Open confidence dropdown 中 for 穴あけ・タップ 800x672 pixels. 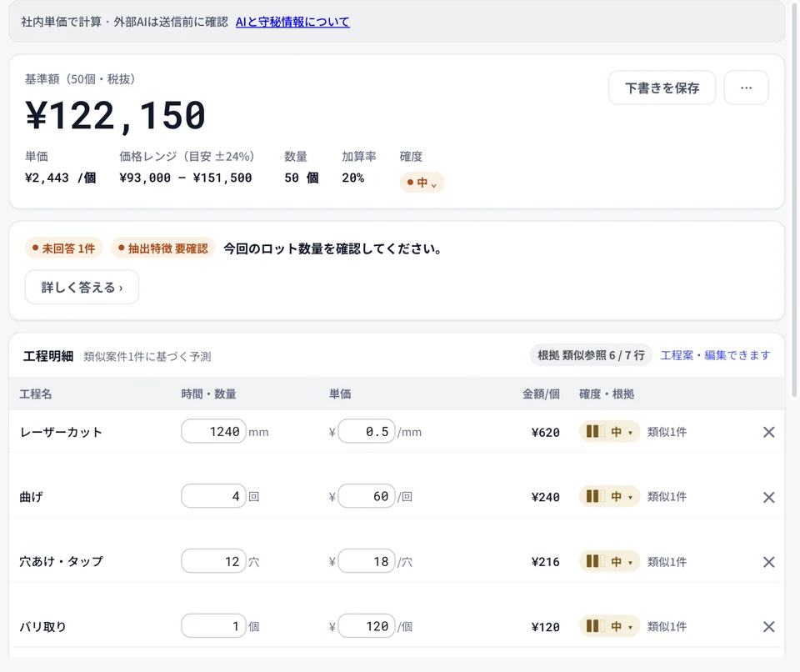(609, 561)
